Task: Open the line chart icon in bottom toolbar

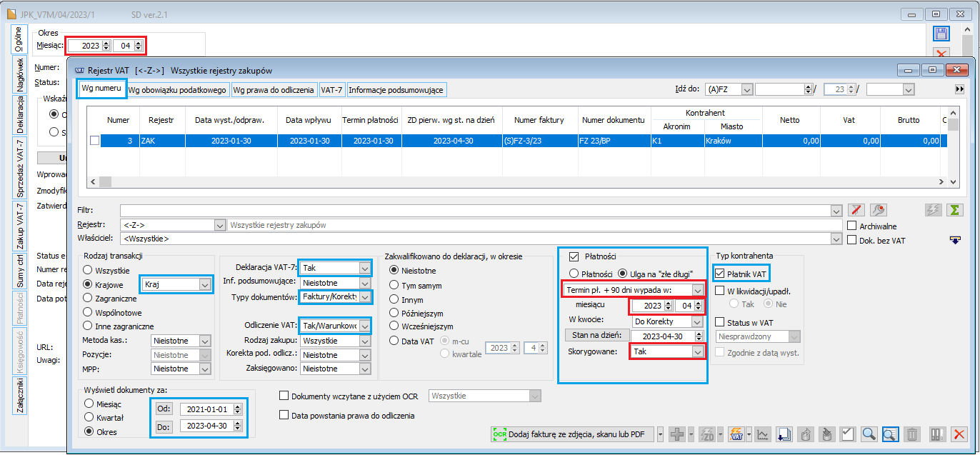Action: tap(763, 434)
